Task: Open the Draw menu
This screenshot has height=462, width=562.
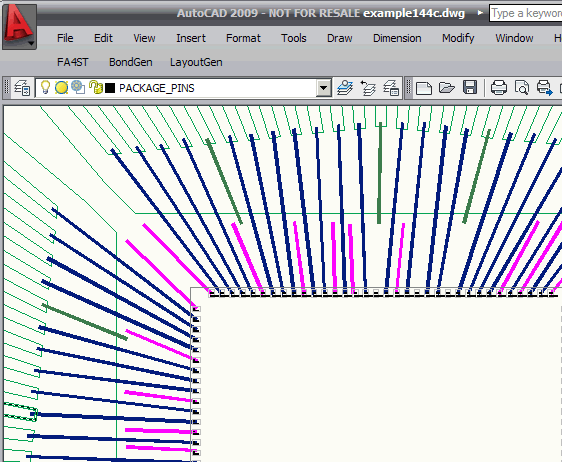Action: (x=339, y=38)
